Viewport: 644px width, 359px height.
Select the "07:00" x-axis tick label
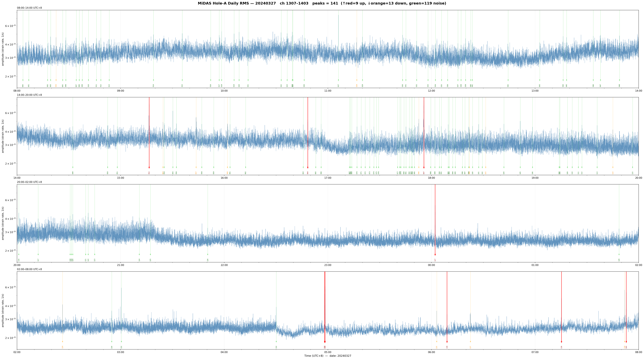[x=535, y=352]
